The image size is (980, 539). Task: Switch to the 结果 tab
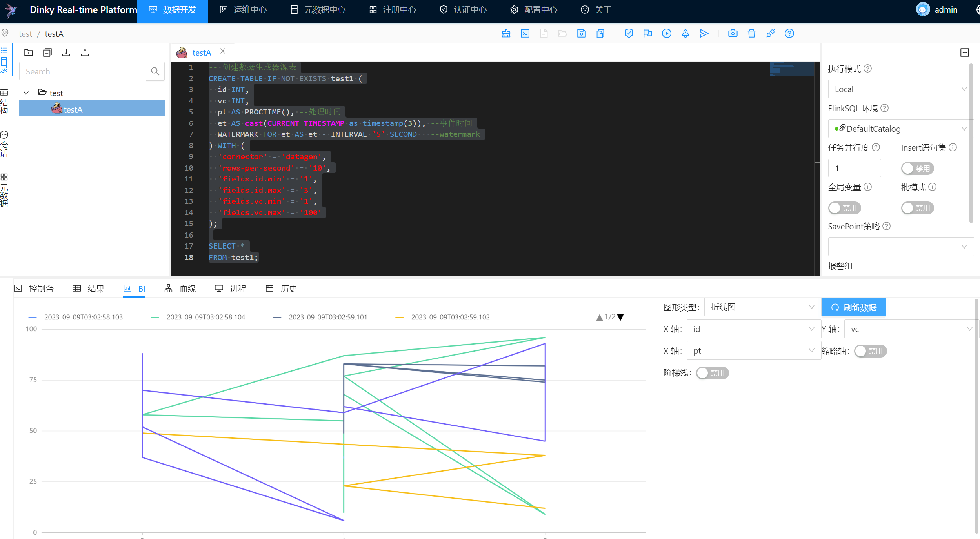[89, 289]
